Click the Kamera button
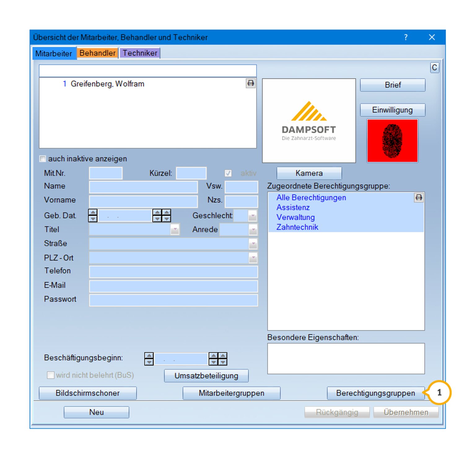 tap(309, 173)
